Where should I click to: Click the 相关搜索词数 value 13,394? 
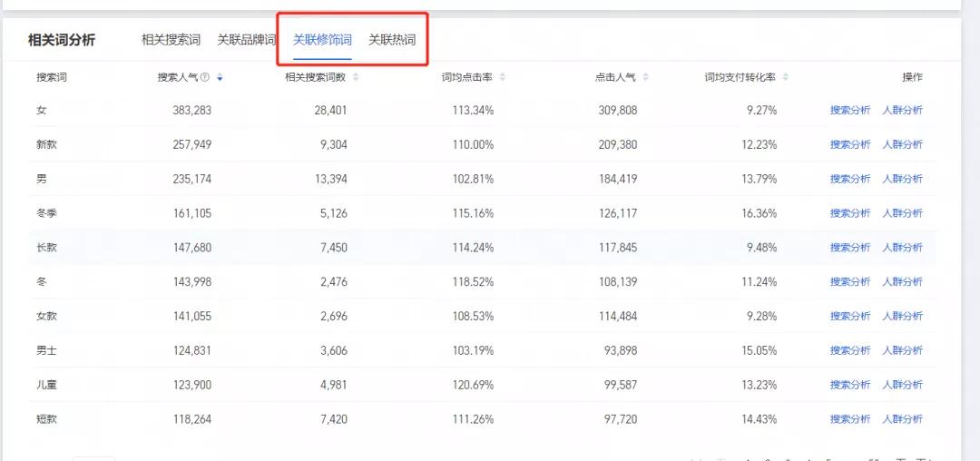click(331, 180)
